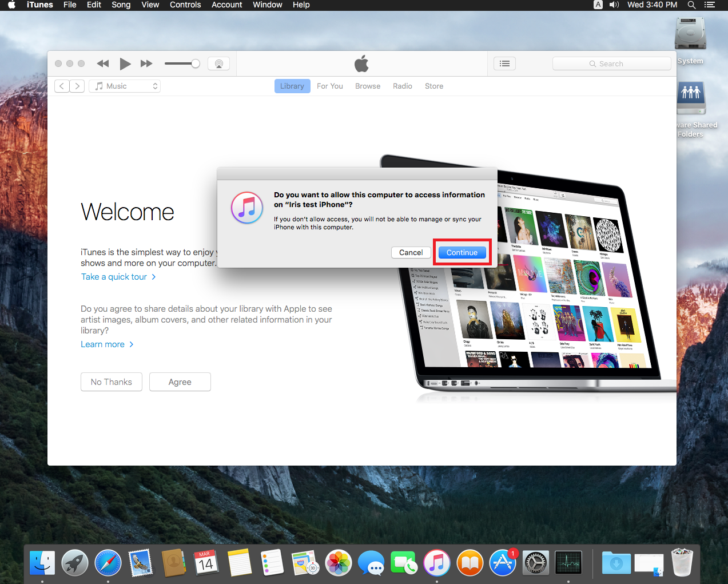Image resolution: width=728 pixels, height=584 pixels.
Task: Click the iTunes music note icon in dialog
Action: pos(247,208)
